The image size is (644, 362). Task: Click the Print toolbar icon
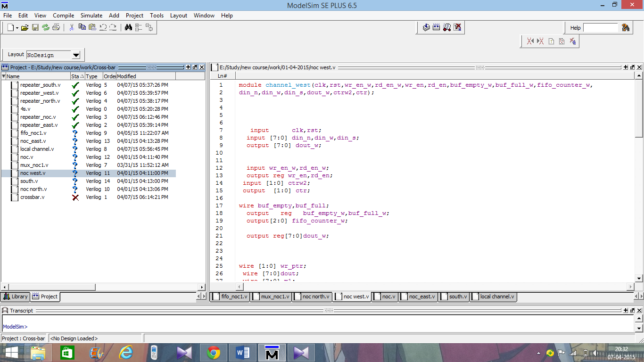coord(56,28)
